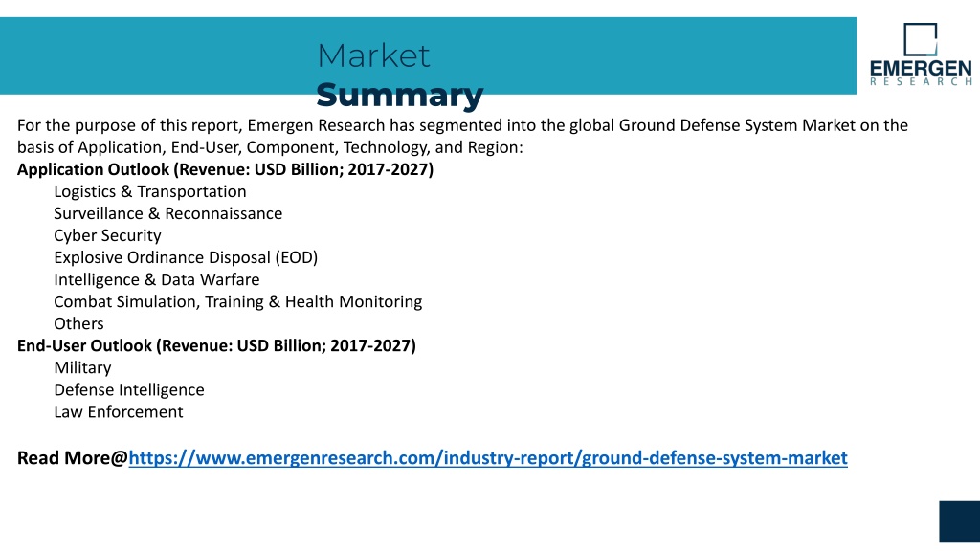The width and height of the screenshot is (980, 551).
Task: Click the 'Intelligence & Data Warfare' line
Action: pos(157,279)
